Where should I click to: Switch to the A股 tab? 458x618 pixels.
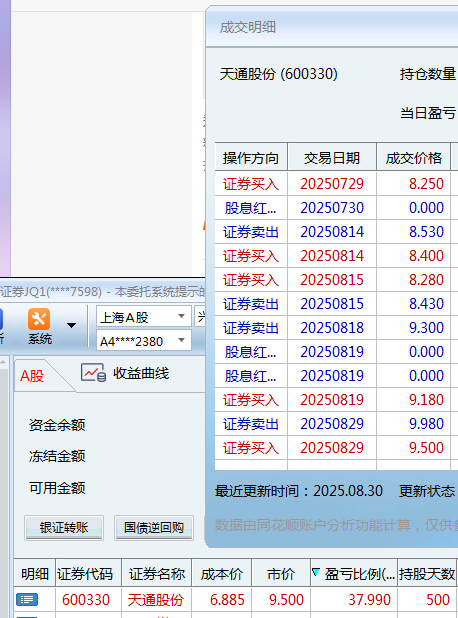[32, 376]
